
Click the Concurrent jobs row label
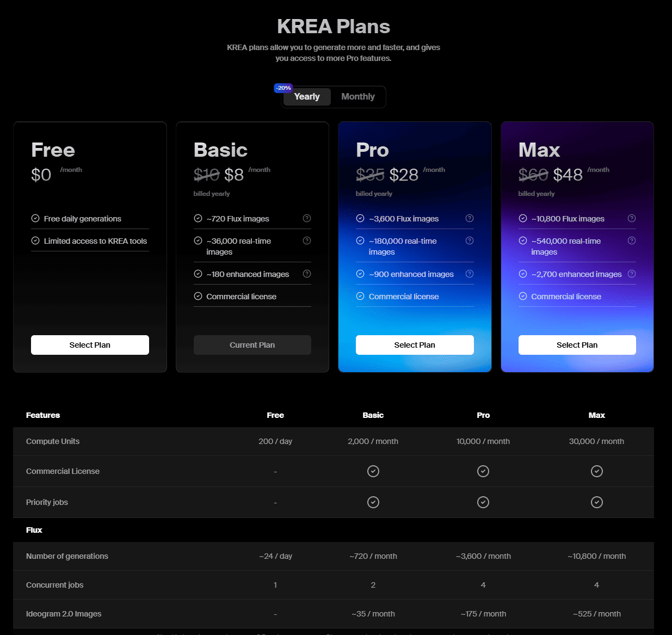click(x=54, y=585)
